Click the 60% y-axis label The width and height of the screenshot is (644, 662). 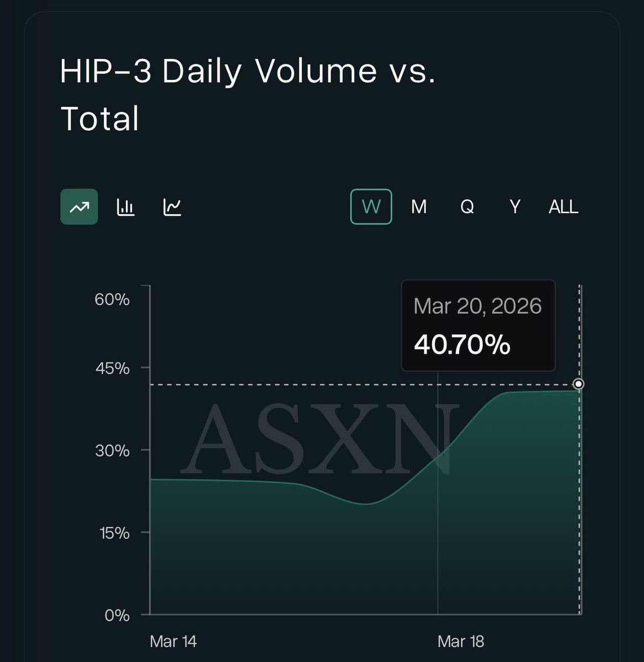112,300
